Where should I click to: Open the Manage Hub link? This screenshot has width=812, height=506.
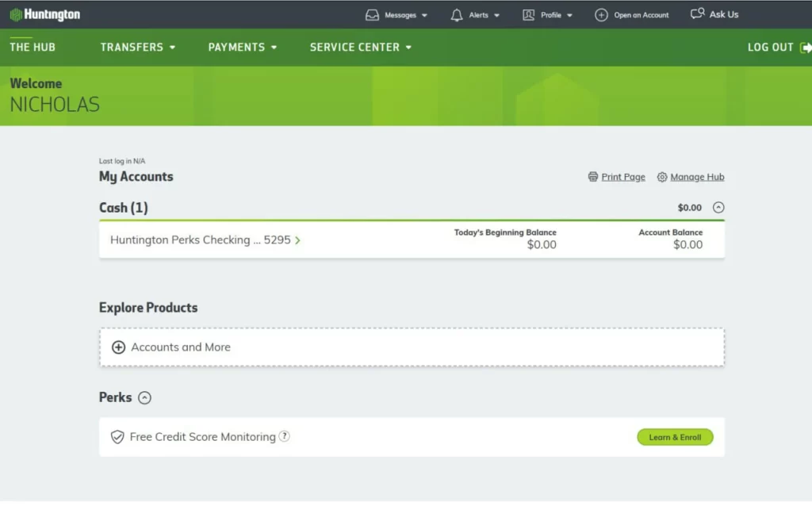tap(697, 177)
